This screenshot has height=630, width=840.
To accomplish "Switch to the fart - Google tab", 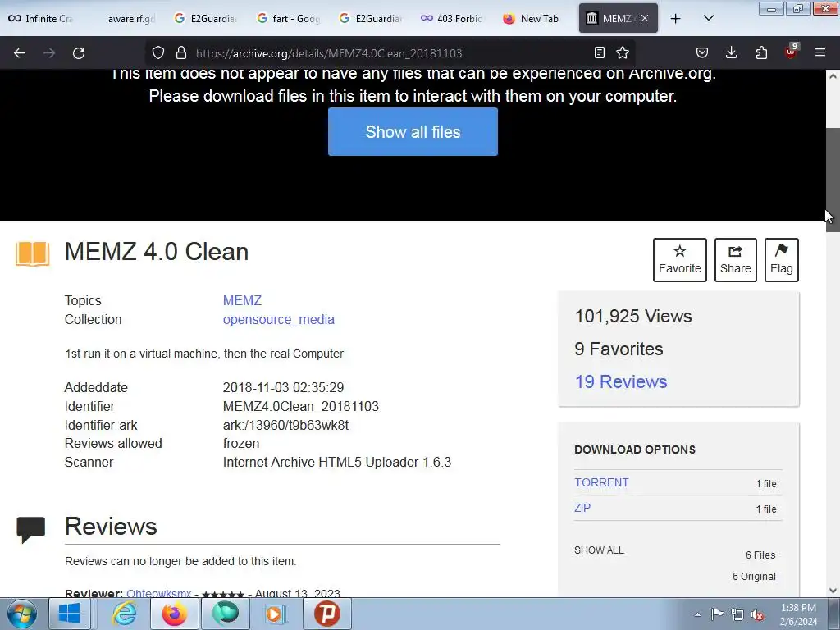I will [x=290, y=19].
